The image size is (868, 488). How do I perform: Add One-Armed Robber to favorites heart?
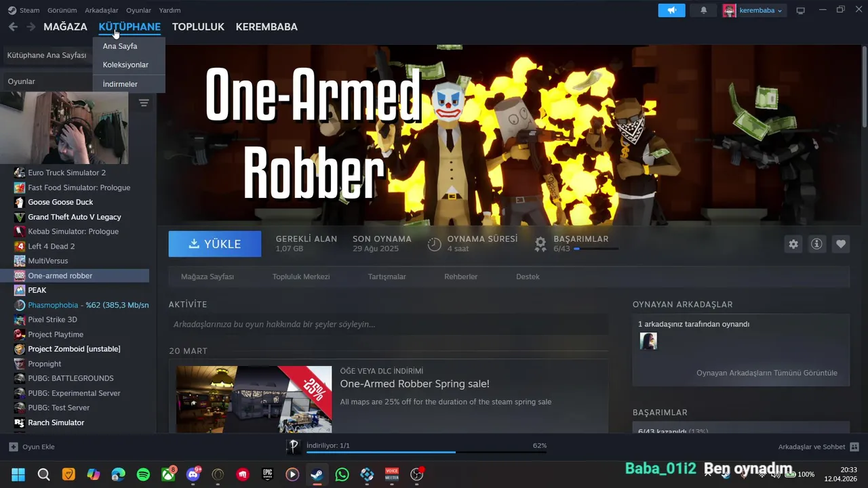pyautogui.click(x=841, y=244)
